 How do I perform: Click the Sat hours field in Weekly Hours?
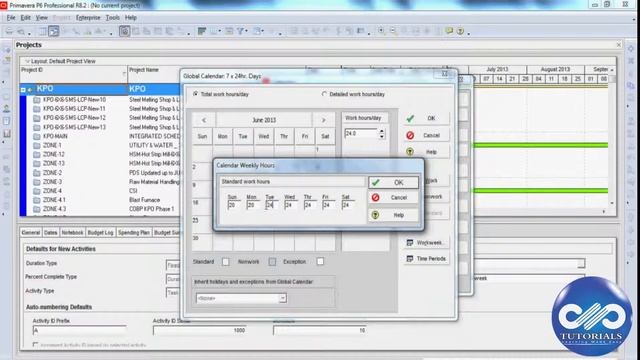pyautogui.click(x=348, y=205)
